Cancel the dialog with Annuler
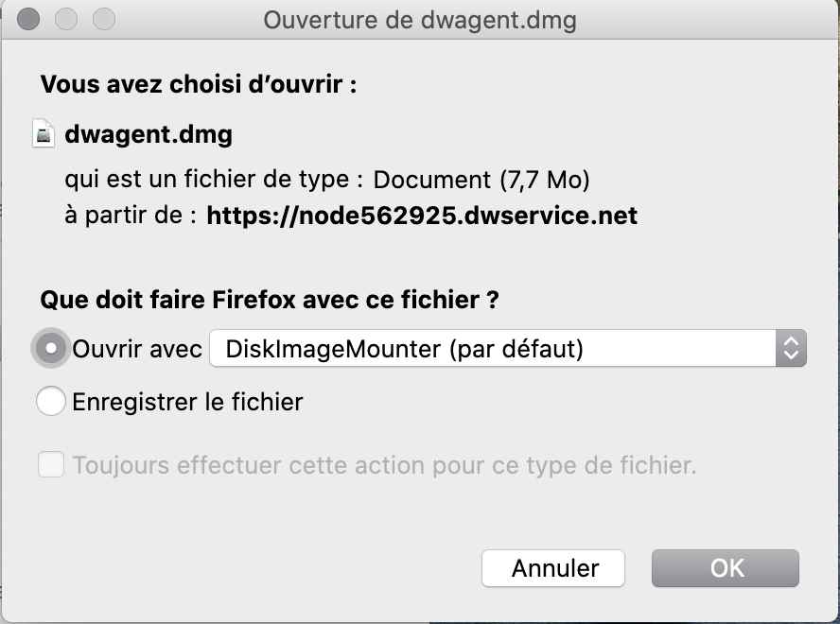The image size is (840, 624). click(553, 568)
